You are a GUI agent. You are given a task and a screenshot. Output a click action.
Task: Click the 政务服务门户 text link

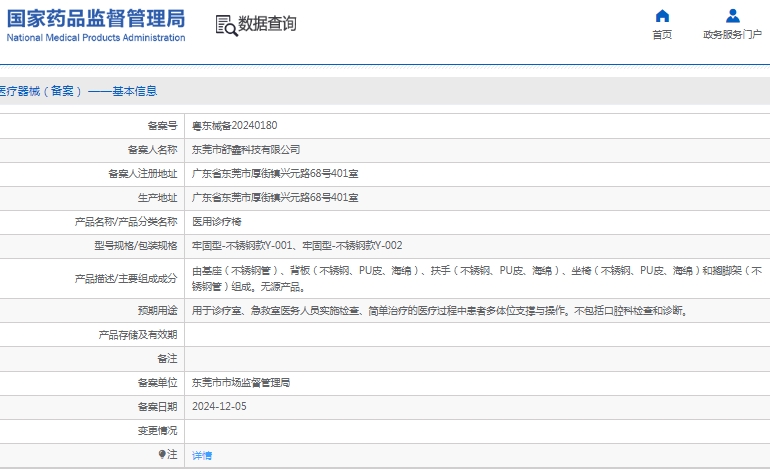click(x=733, y=35)
